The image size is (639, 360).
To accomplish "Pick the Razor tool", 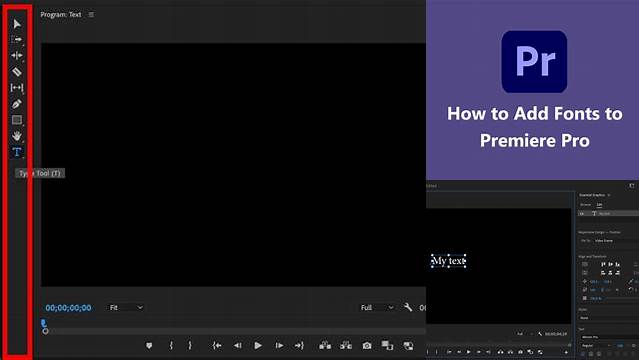I will 17,72.
